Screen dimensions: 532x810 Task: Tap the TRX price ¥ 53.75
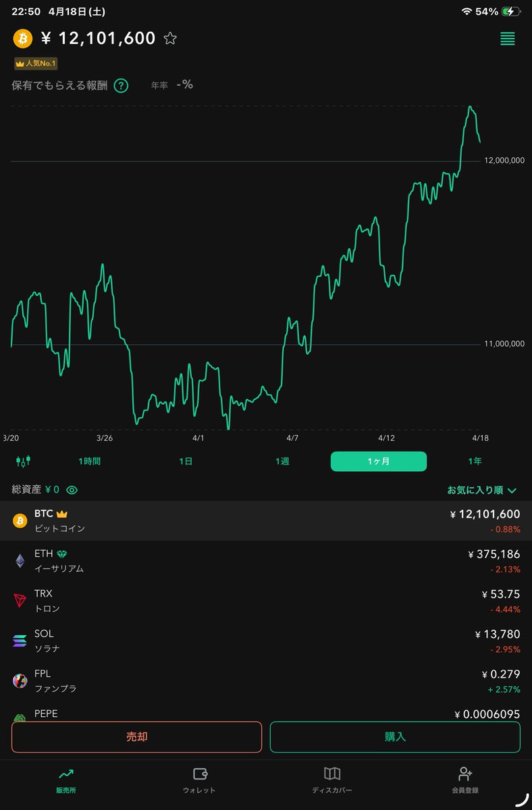point(501,594)
